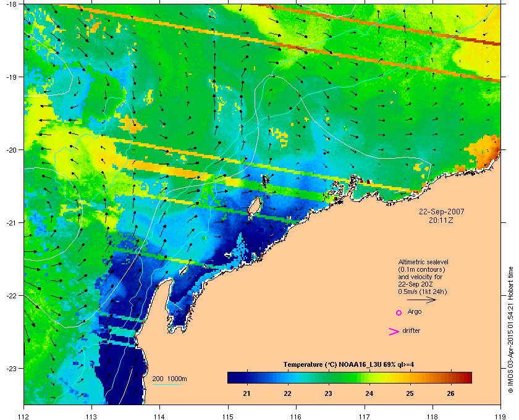Screen dimensions: 519x420
Task: Click the vertical IMOS timestamp text on the right edge
Action: [511, 330]
